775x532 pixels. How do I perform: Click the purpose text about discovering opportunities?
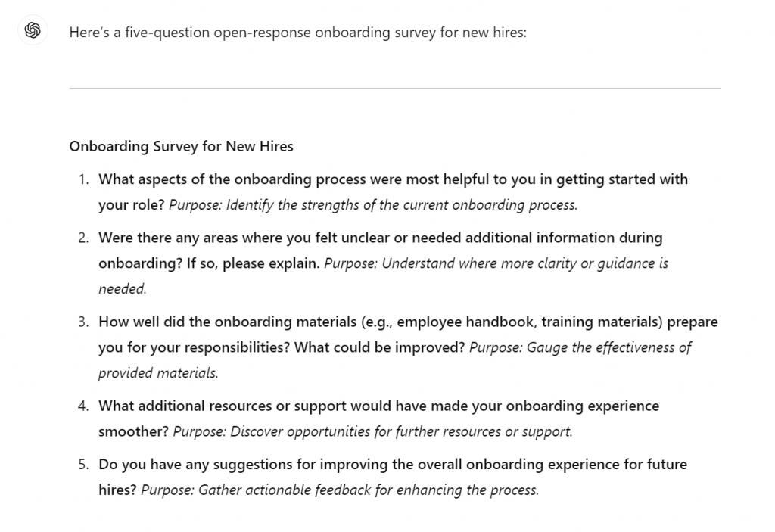(372, 431)
